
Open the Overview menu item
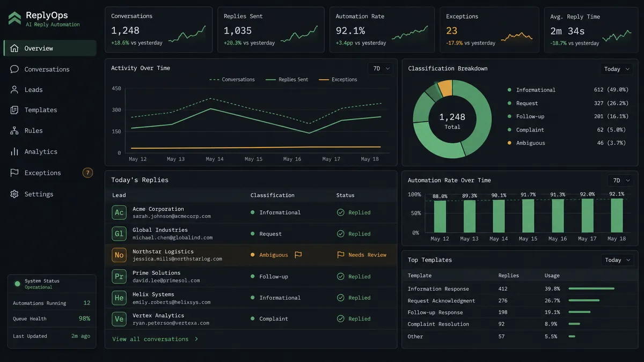coord(50,48)
